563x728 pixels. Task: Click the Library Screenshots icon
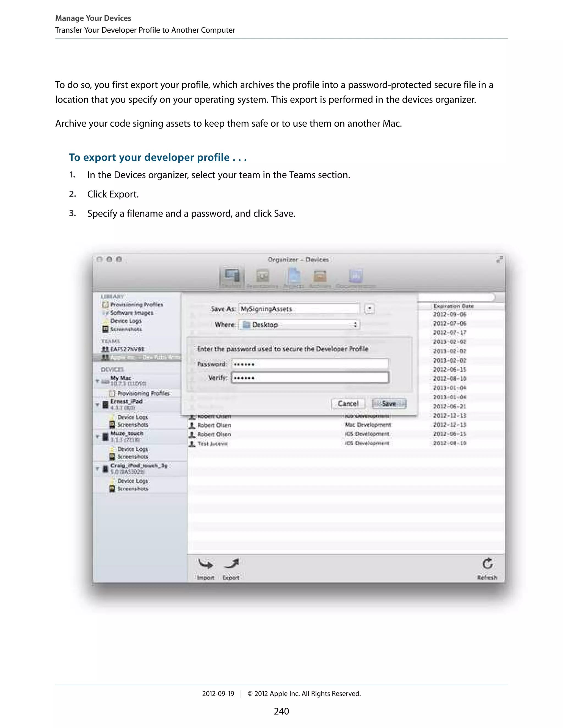click(x=105, y=329)
